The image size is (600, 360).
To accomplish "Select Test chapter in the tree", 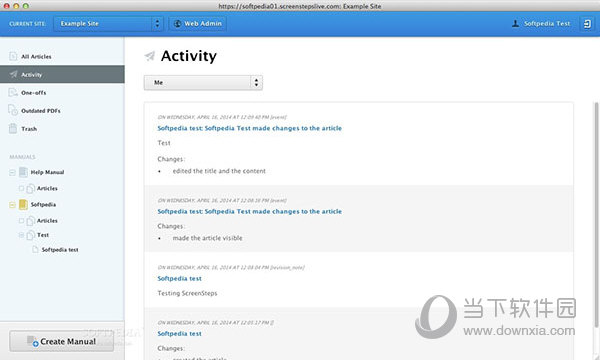I will pyautogui.click(x=43, y=235).
